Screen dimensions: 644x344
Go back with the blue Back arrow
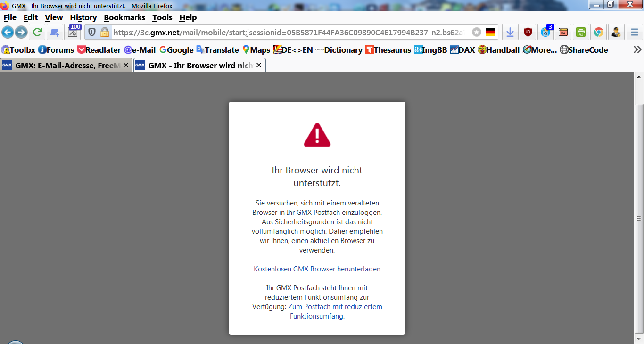8,32
